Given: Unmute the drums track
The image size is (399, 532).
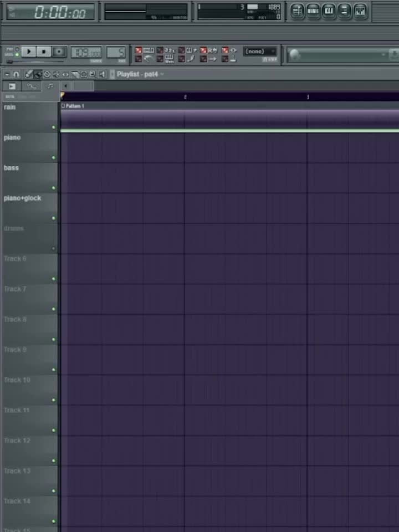Looking at the screenshot, I should 53,249.
